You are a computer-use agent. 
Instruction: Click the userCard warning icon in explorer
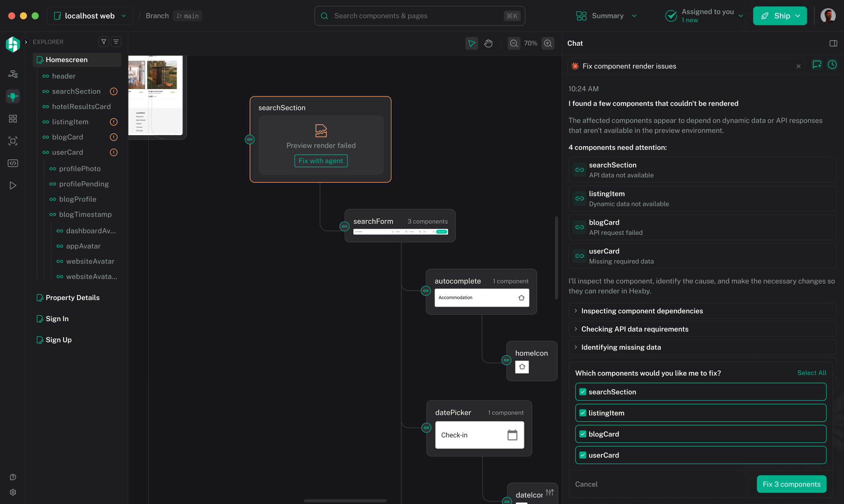click(114, 152)
